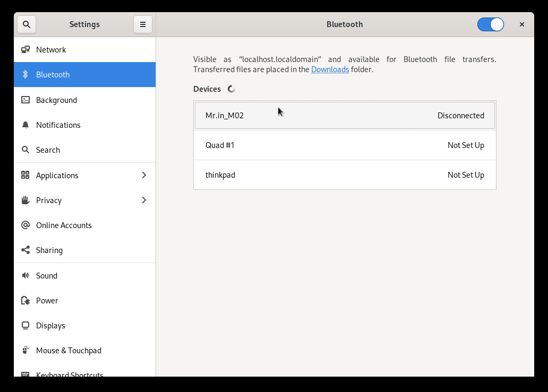Click the Power battery icon

(x=25, y=301)
